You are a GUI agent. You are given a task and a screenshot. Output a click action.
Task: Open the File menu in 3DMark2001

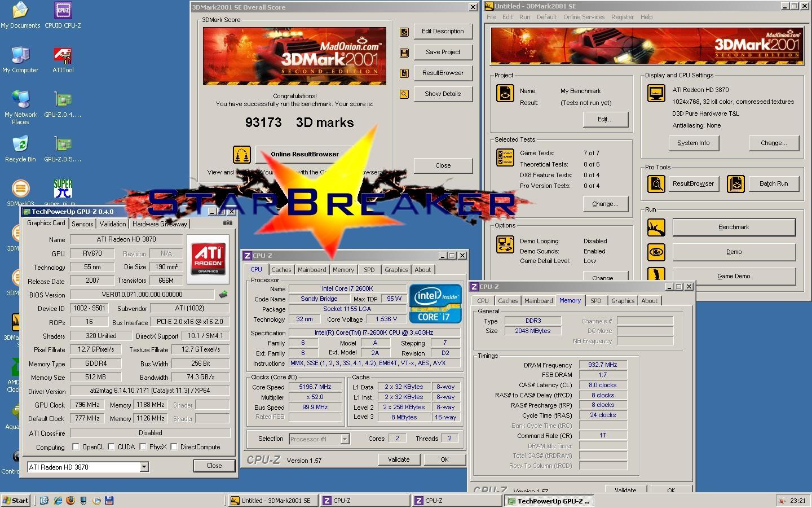click(491, 17)
